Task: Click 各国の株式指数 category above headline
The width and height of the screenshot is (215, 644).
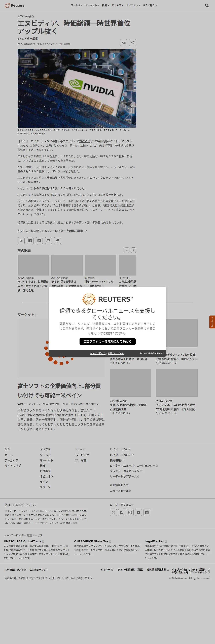Action: coord(25,16)
